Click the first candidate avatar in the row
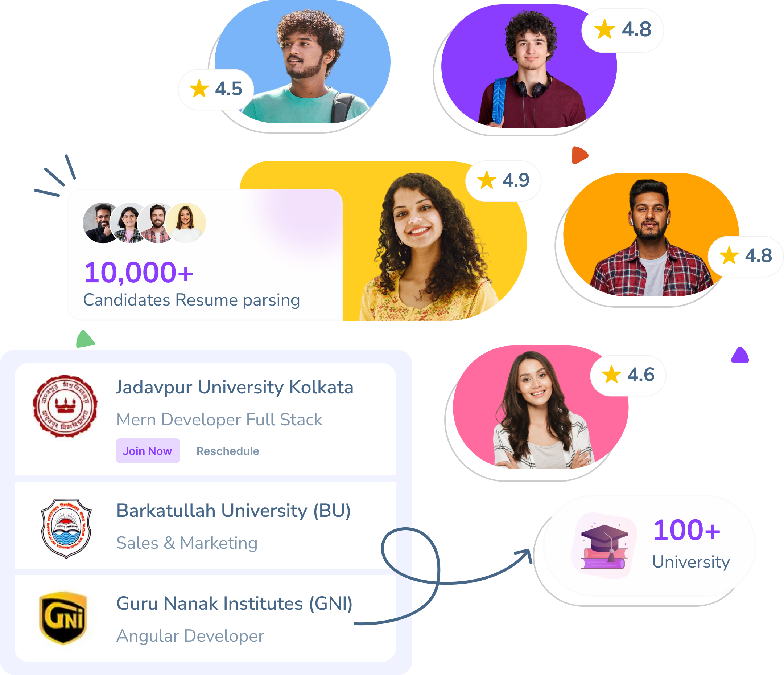 click(102, 222)
